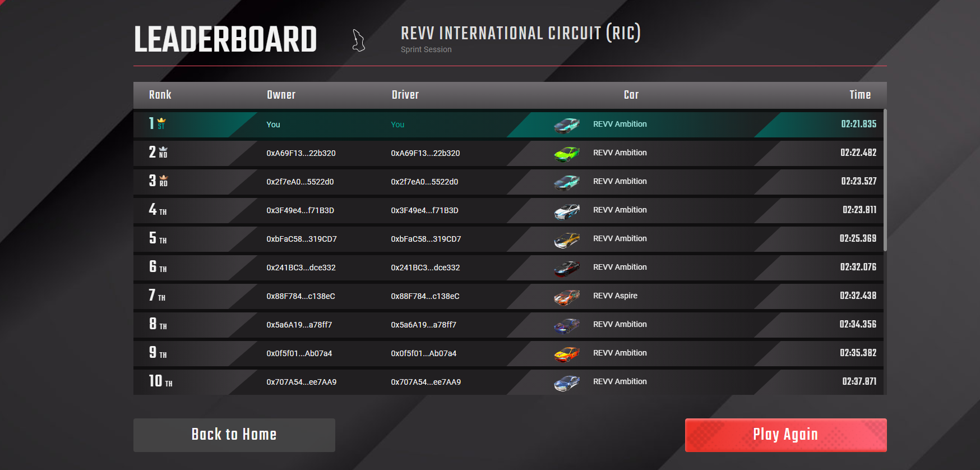Click the lap time 02:35.382
This screenshot has width=980, height=470.
858,353
